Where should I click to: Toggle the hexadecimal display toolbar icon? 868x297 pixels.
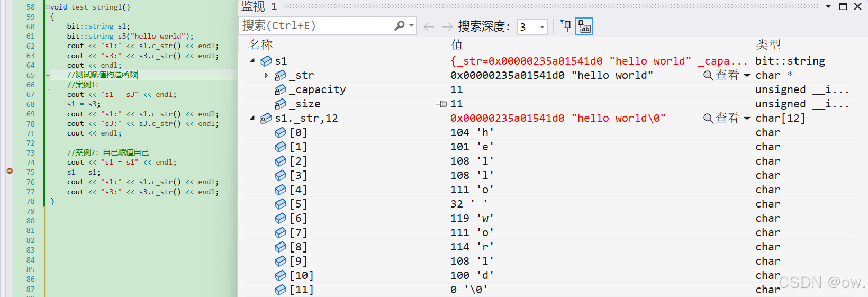[584, 26]
